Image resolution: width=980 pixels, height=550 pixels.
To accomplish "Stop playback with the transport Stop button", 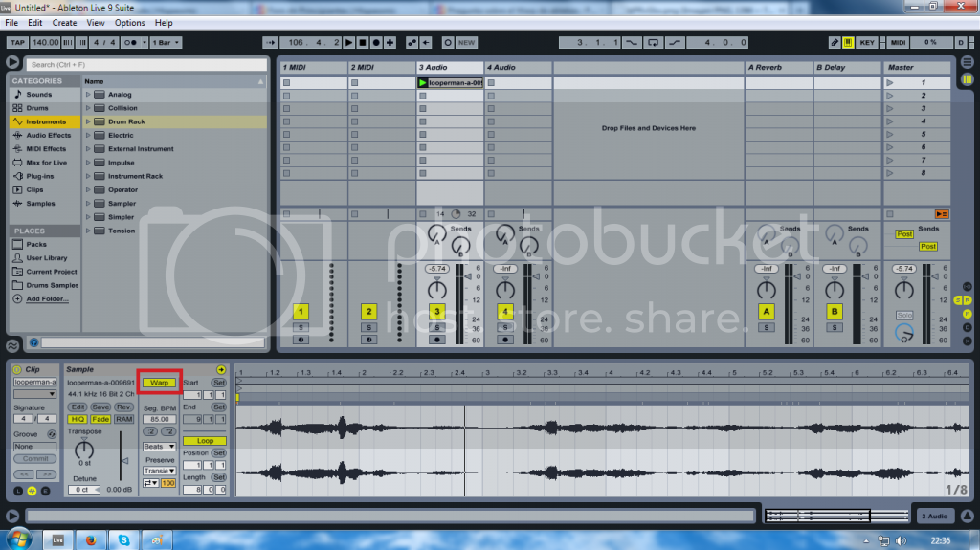I will 363,42.
